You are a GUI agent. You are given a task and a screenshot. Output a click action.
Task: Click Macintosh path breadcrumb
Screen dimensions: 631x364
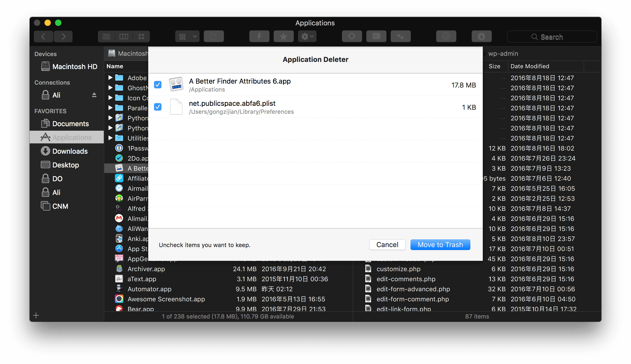(x=128, y=53)
